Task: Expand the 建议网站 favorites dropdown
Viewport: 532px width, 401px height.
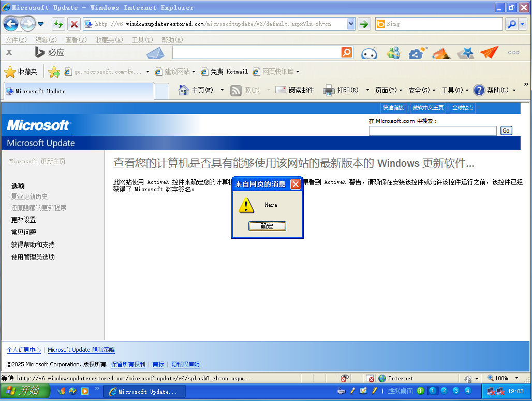Action: tap(194, 71)
